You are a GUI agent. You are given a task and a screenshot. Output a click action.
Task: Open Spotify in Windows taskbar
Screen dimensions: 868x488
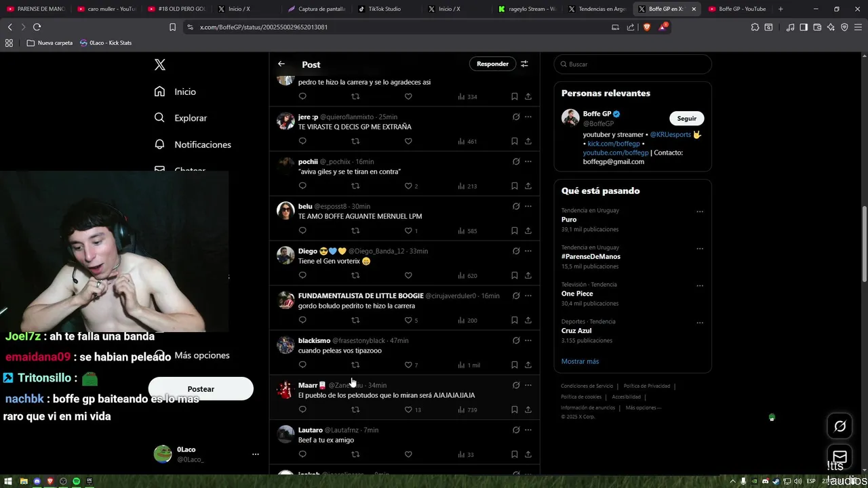(x=76, y=481)
